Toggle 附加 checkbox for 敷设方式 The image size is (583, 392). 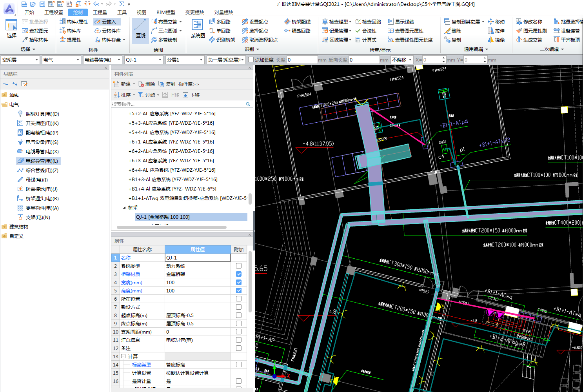[239, 307]
